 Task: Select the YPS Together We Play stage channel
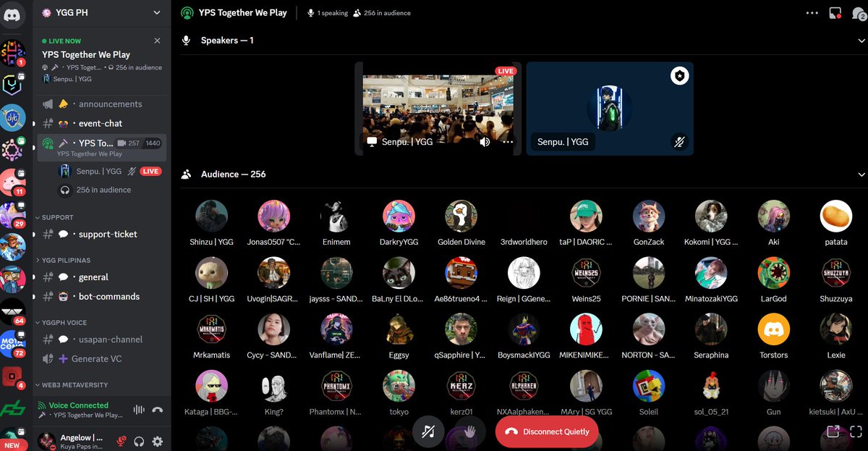(x=101, y=147)
